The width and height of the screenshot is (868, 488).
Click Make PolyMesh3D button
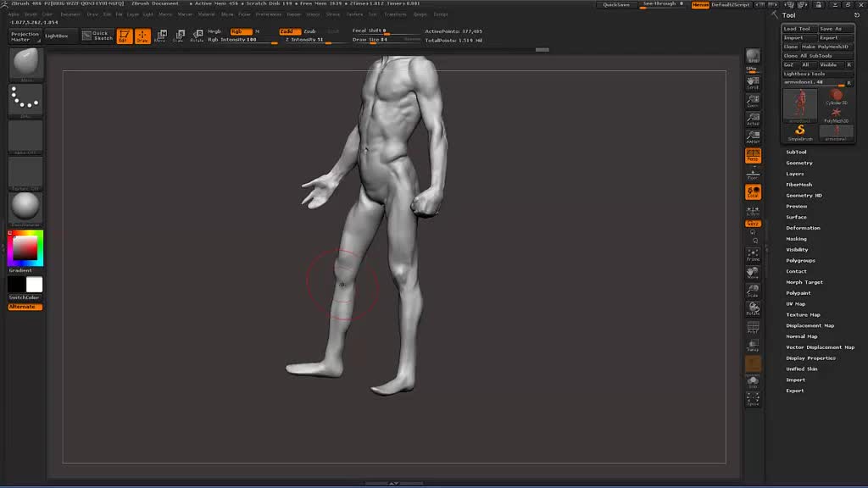click(826, 47)
